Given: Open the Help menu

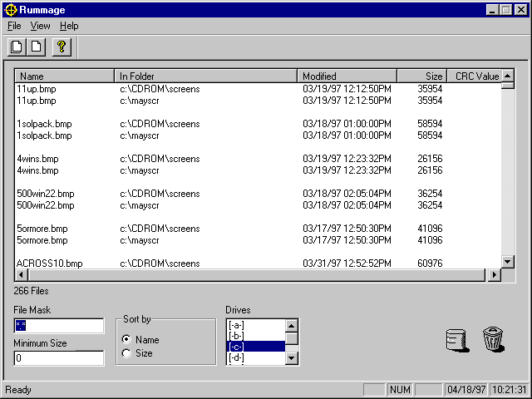Looking at the screenshot, I should pyautogui.click(x=69, y=26).
